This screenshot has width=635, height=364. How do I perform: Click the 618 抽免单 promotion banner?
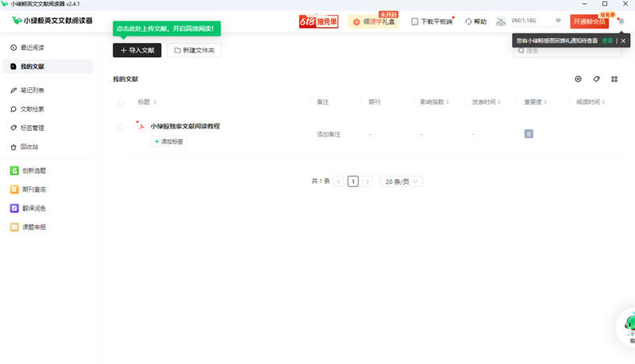coord(319,21)
